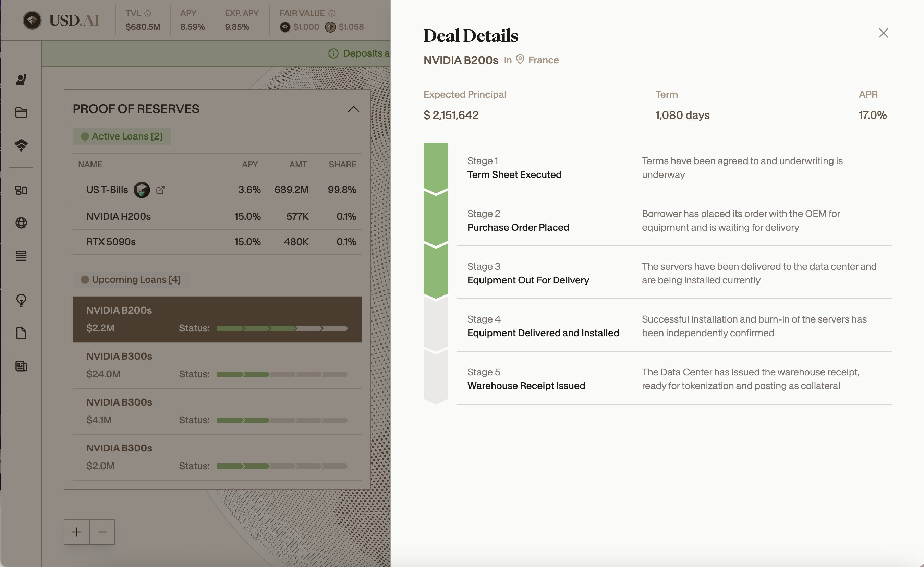Click the TVL info icon
Viewport: 924px width, 567px height.
[x=148, y=13]
